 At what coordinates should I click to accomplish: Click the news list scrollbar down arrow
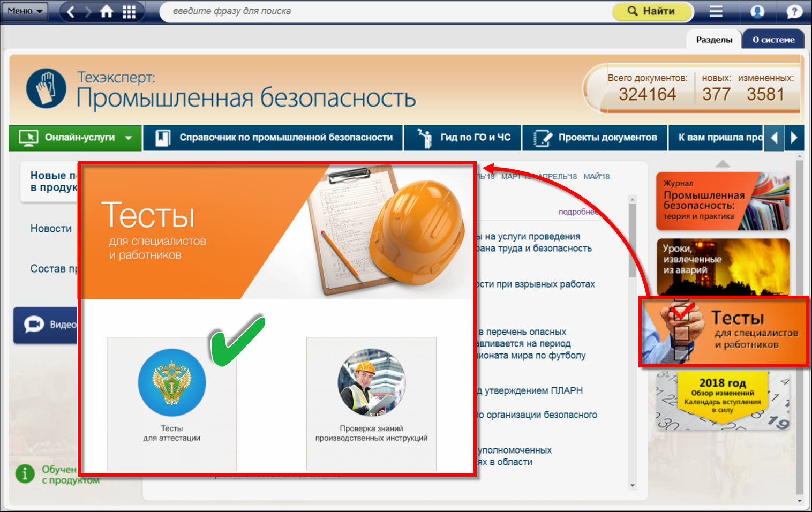pos(633,485)
